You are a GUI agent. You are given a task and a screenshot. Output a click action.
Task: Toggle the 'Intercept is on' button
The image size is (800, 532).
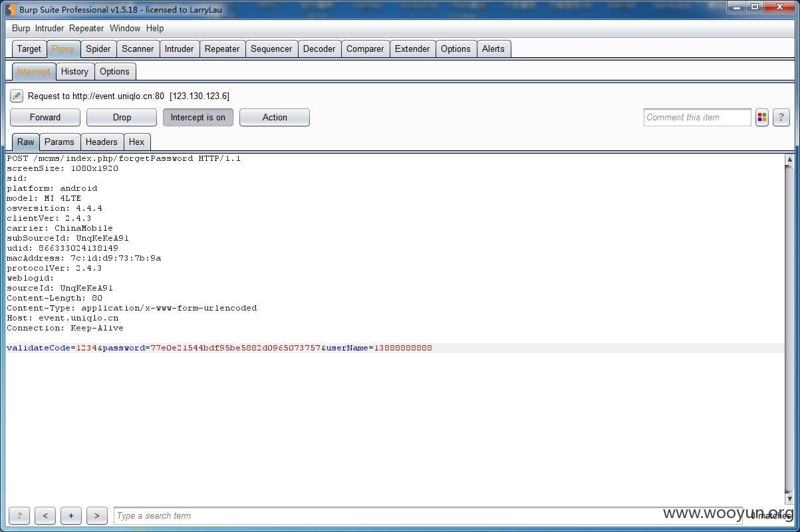(198, 118)
